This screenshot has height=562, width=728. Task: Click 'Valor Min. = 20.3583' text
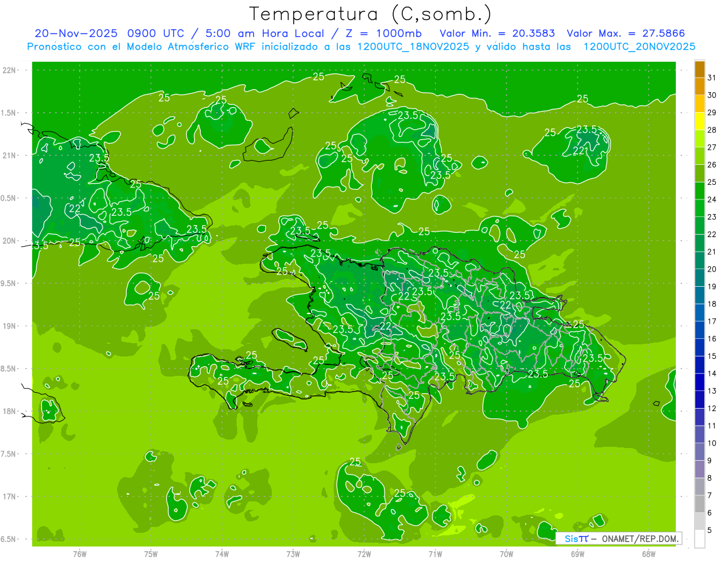pyautogui.click(x=497, y=33)
